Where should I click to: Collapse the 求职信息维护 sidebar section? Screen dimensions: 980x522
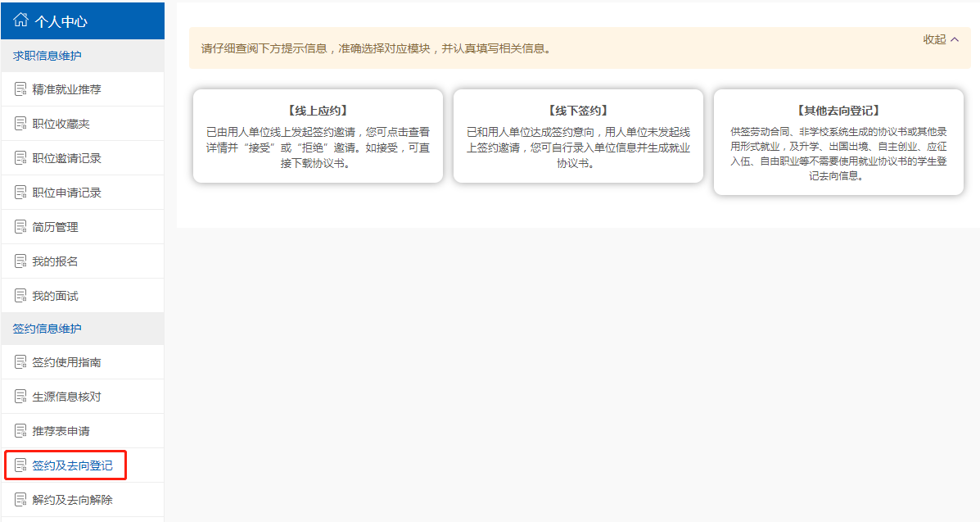pyautogui.click(x=47, y=56)
